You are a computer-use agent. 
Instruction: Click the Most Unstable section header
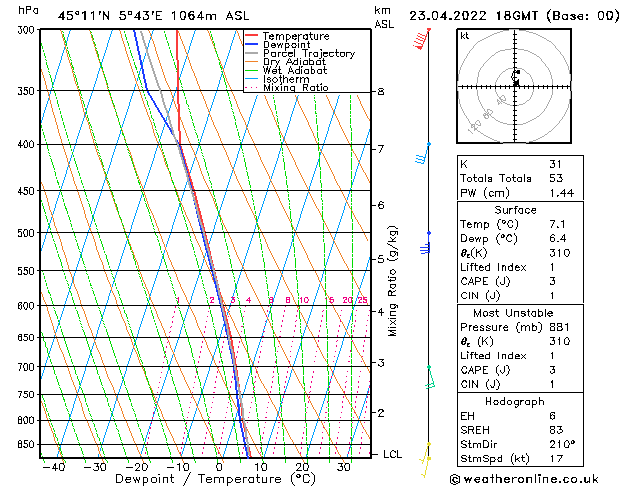[x=513, y=313]
